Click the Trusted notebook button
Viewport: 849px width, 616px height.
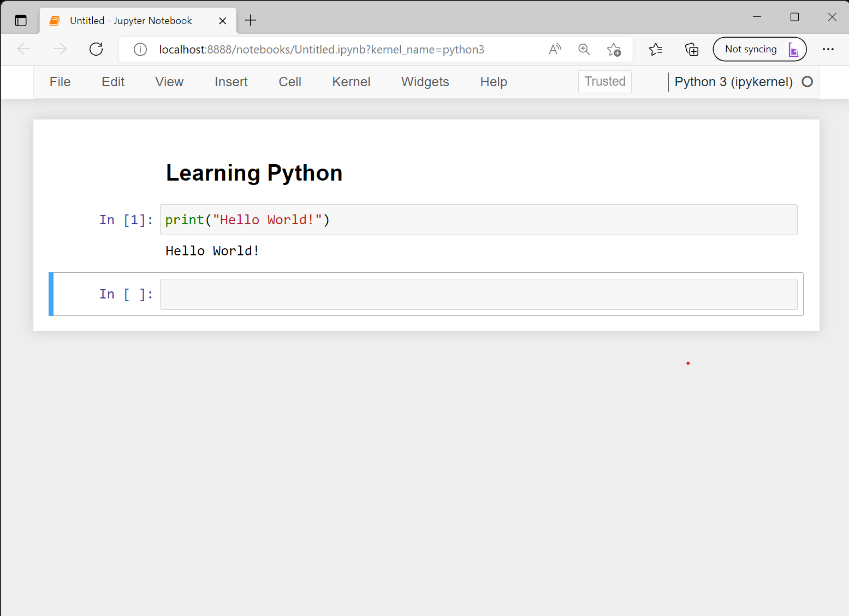(604, 81)
